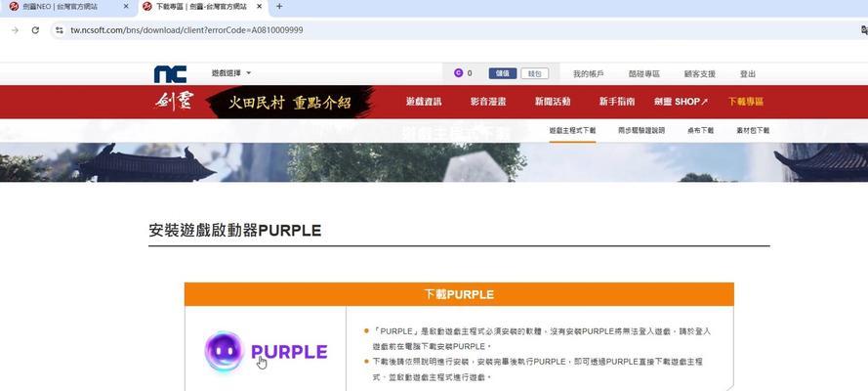Click the 劍靈 game logo
Viewport: 868px width, 391px height.
click(175, 102)
